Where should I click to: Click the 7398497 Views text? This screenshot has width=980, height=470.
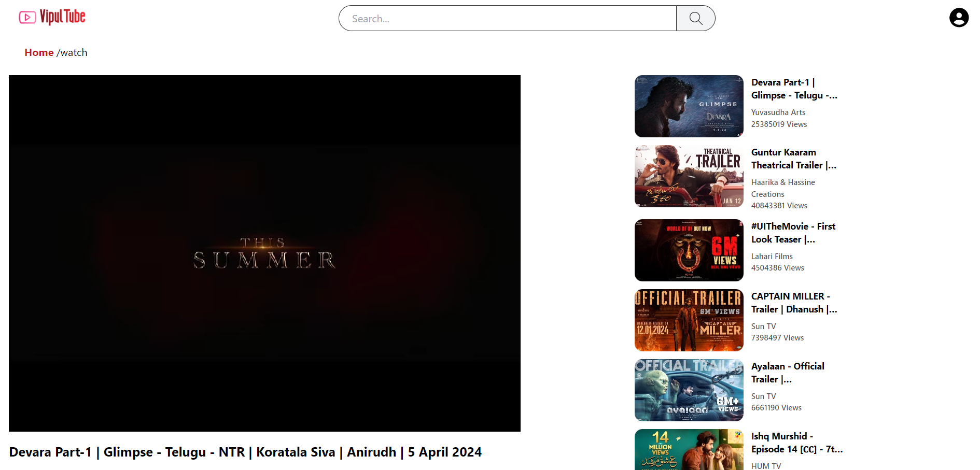[778, 338]
